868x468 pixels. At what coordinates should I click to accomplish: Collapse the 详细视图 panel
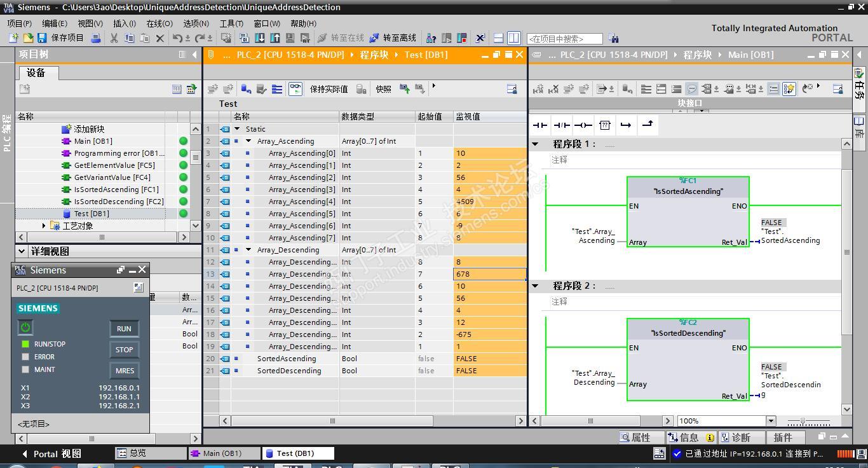[22, 251]
